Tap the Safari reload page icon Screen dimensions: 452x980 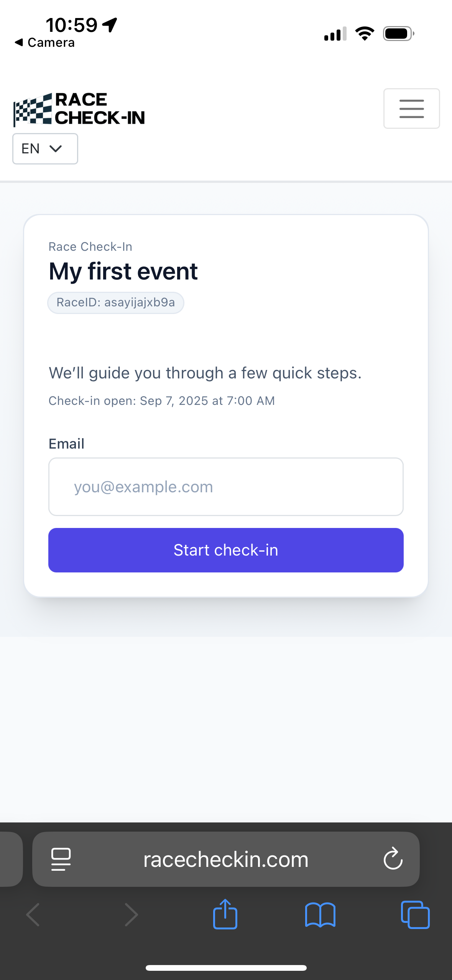coord(393,859)
